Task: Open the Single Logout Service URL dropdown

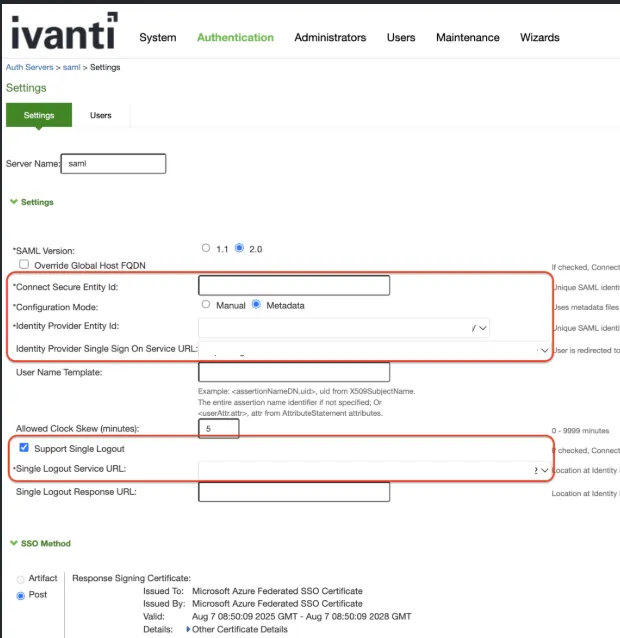Action: pyautogui.click(x=375, y=470)
